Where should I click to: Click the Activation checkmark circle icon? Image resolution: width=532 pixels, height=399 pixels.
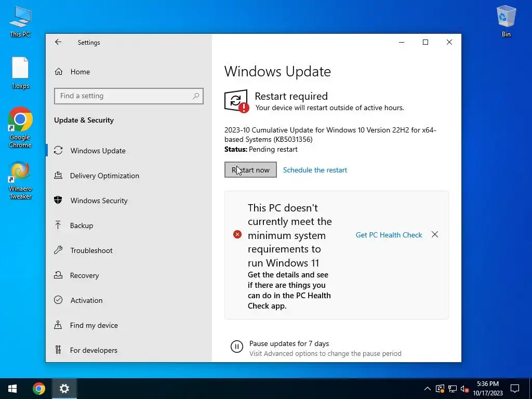click(58, 300)
